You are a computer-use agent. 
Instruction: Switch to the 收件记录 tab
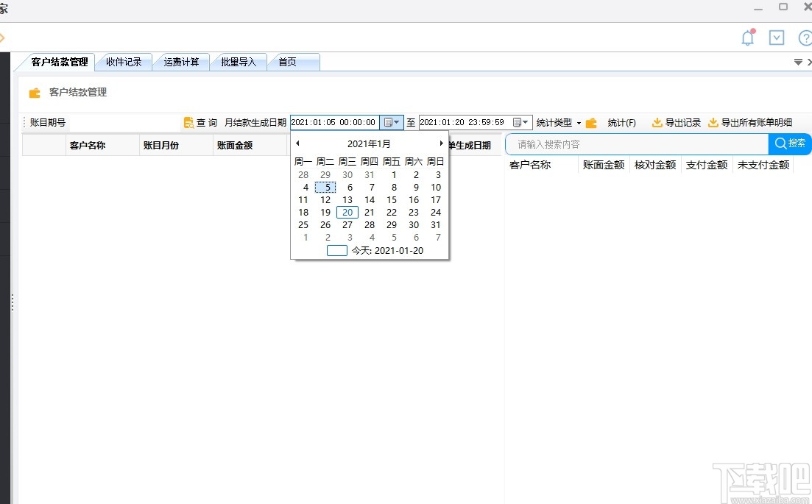click(x=123, y=63)
